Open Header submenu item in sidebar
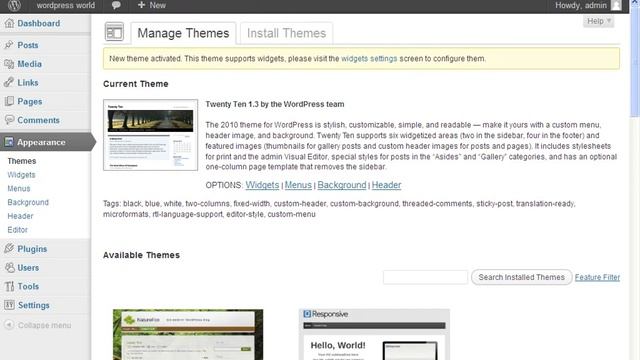The image size is (640, 360). pos(20,216)
